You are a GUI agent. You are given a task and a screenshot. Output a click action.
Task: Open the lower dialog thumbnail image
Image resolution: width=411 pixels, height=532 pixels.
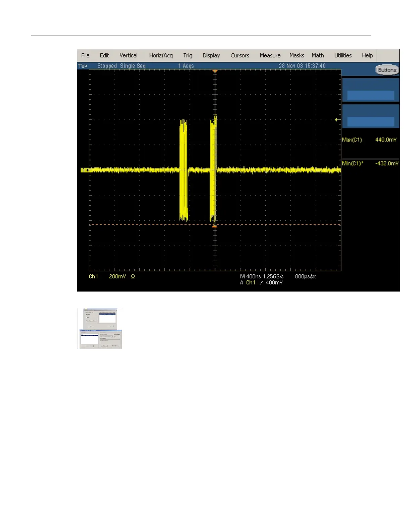click(100, 340)
